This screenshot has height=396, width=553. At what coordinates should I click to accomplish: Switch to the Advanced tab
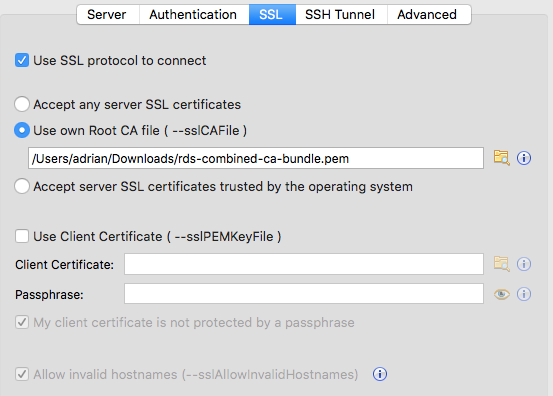coord(429,14)
